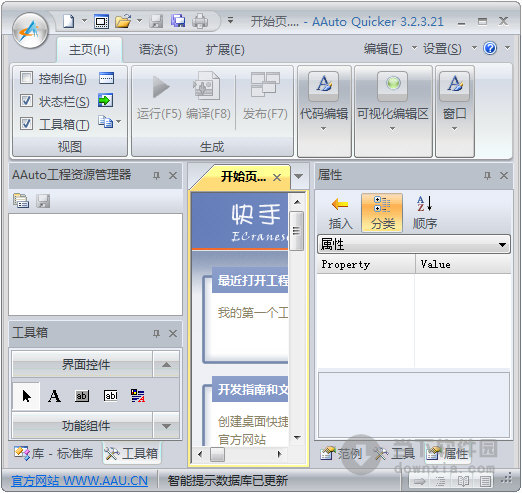The image size is (522, 493).
Task: Click 插入 arrow in properties panel
Action: pos(340,213)
